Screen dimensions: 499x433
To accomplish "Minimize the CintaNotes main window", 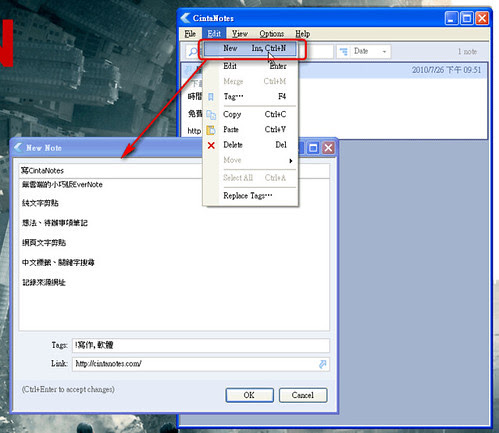I will (x=452, y=18).
